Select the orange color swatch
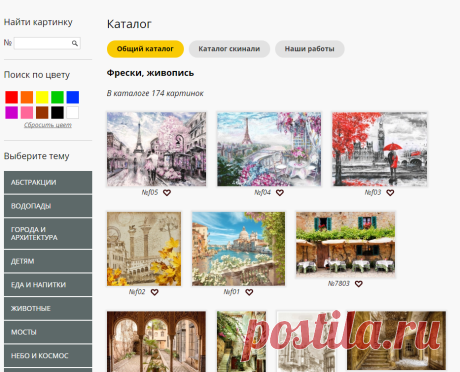This screenshot has width=460, height=372. coord(27,97)
